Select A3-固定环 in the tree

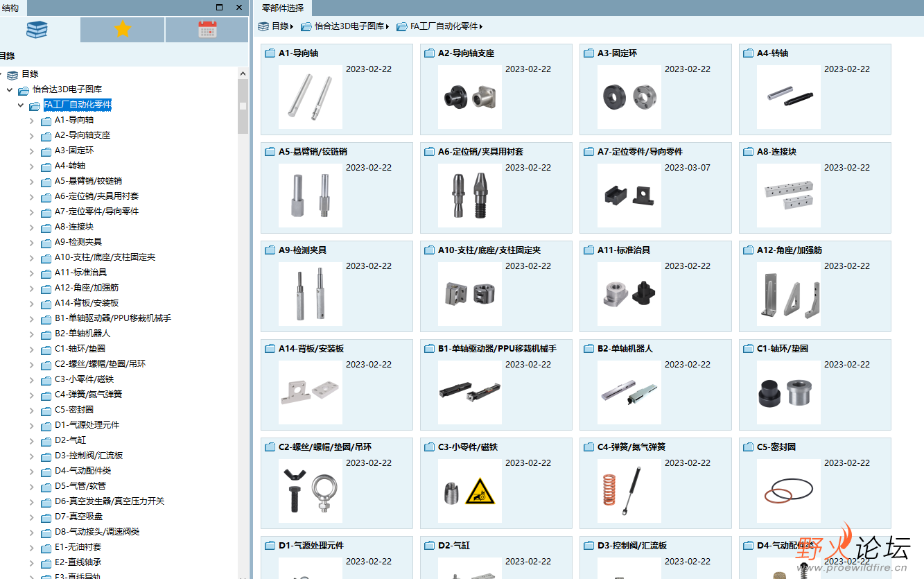pyautogui.click(x=74, y=150)
